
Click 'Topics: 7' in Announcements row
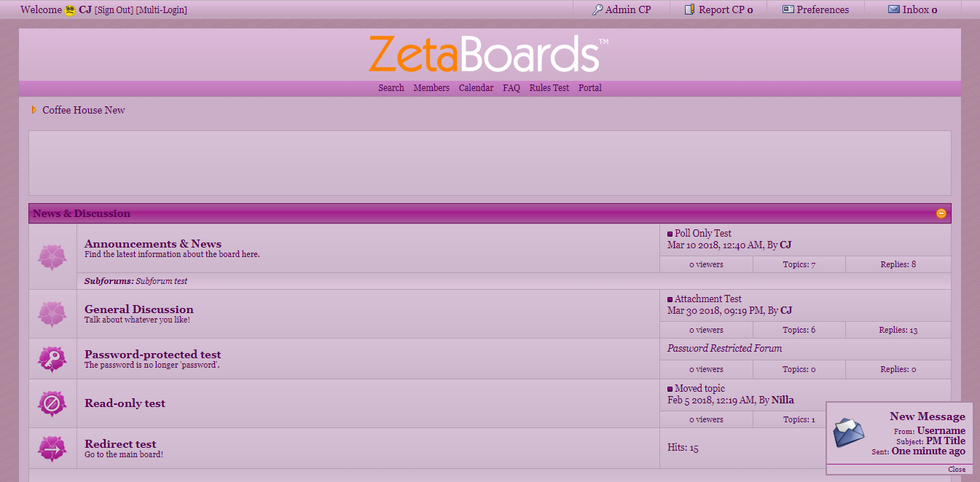(799, 265)
